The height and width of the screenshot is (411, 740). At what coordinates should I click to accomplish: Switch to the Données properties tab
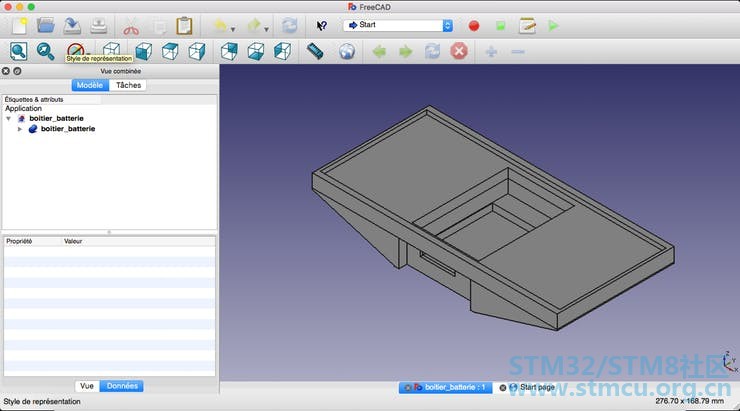pos(122,386)
